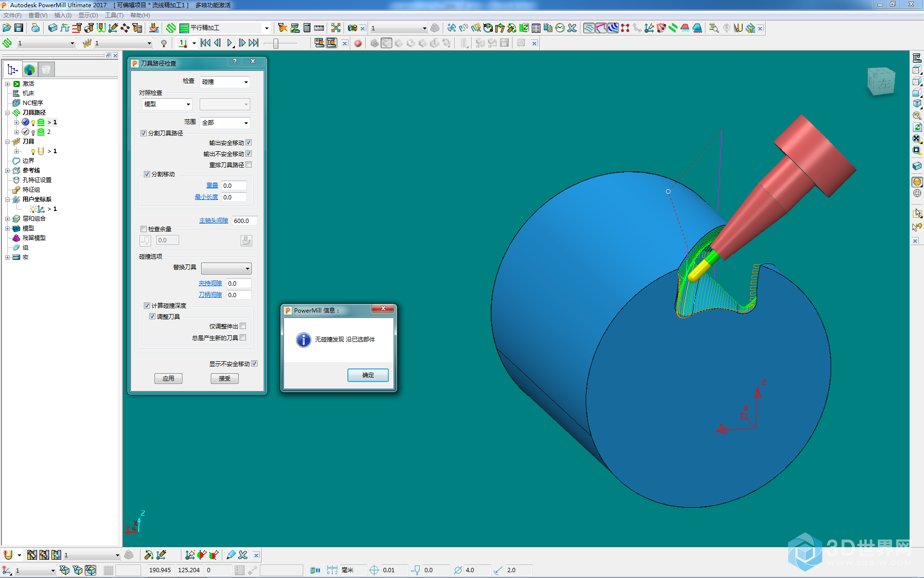Click the 应用 button in check dialog
The width and height of the screenshot is (924, 578).
tap(168, 379)
